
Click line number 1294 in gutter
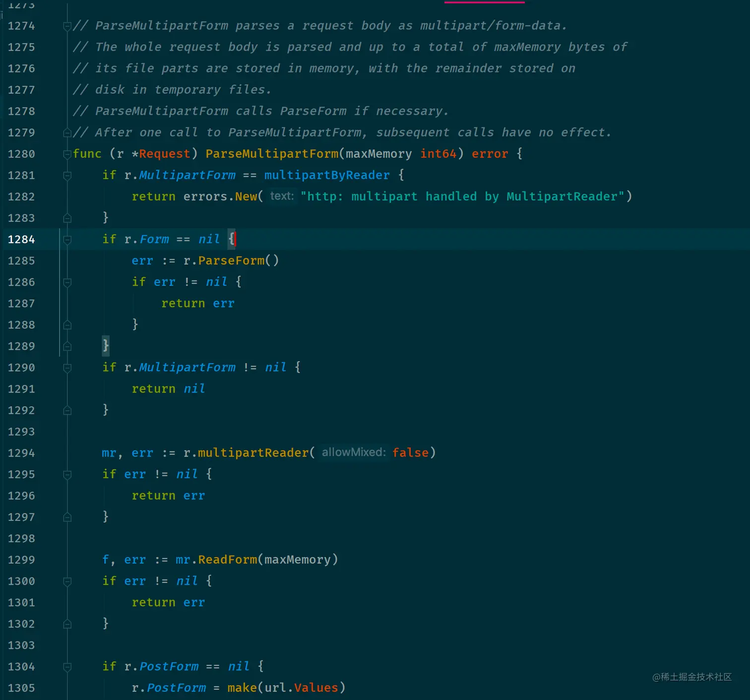point(21,453)
